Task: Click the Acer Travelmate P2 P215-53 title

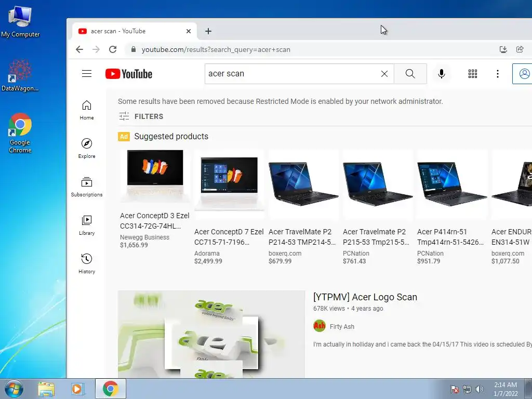Action: [376, 237]
